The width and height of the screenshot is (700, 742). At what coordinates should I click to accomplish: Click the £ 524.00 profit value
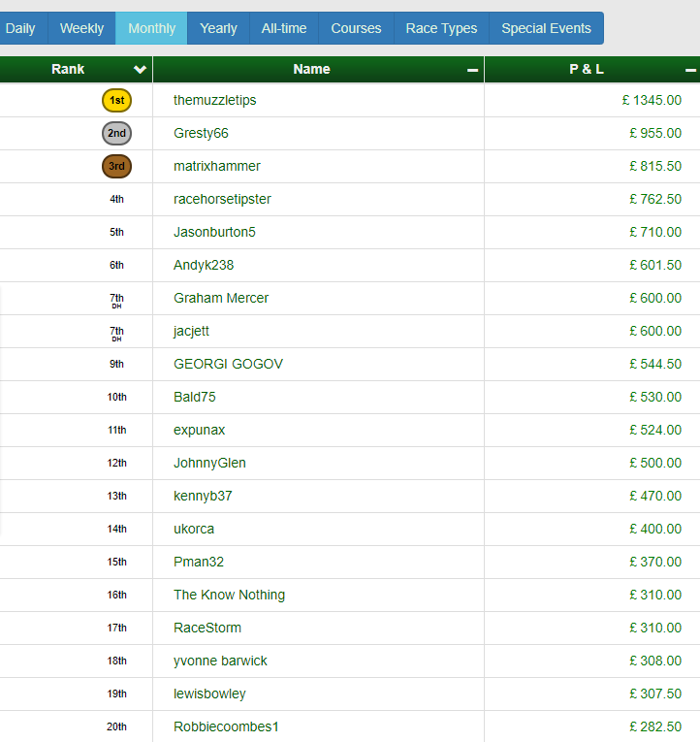click(655, 430)
